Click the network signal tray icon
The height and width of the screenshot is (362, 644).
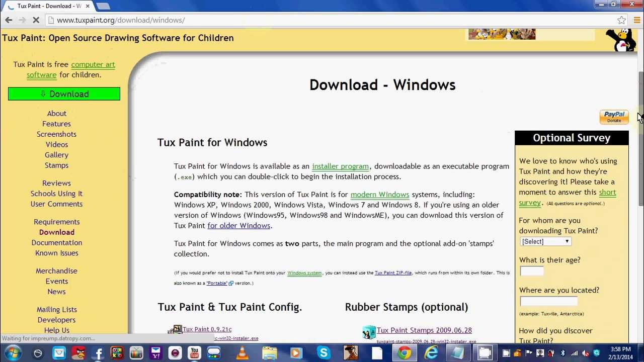(x=574, y=353)
